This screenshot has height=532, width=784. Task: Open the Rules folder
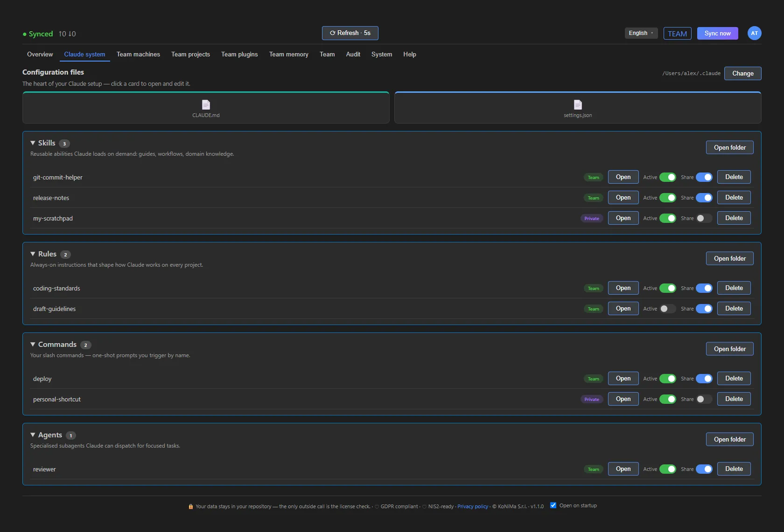coord(730,259)
